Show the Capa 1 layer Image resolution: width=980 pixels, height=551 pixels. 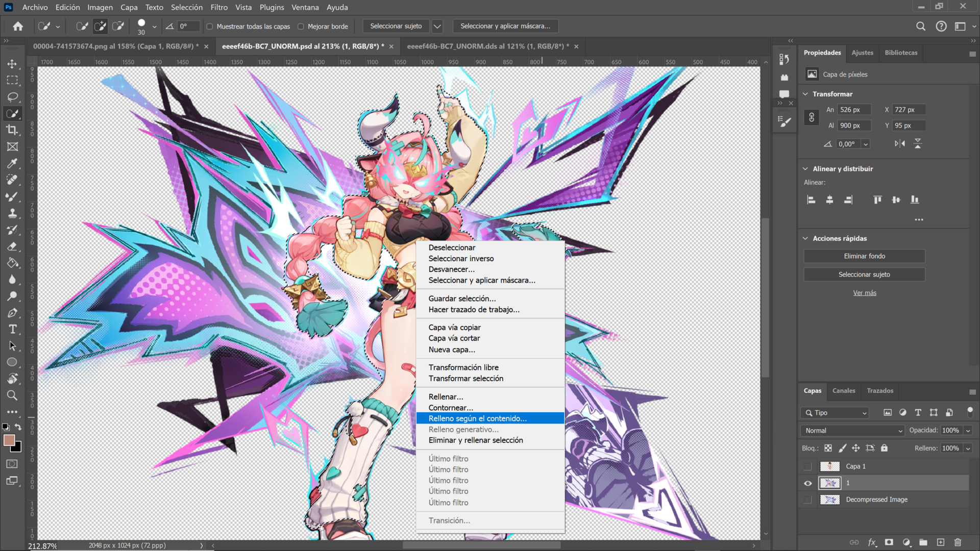pyautogui.click(x=808, y=466)
